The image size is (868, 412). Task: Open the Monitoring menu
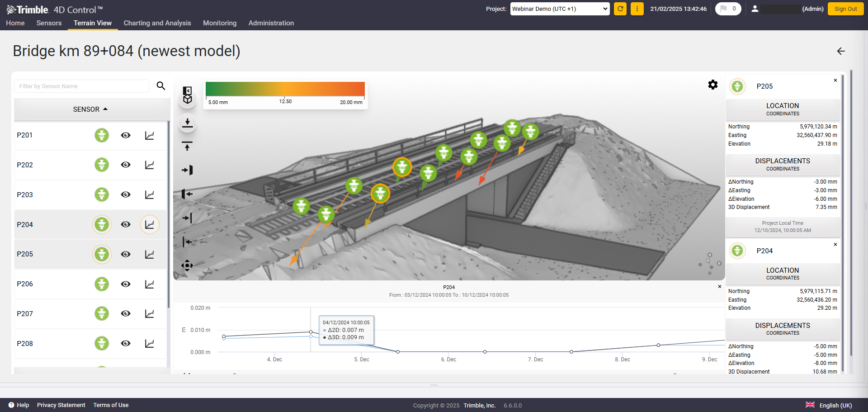220,23
